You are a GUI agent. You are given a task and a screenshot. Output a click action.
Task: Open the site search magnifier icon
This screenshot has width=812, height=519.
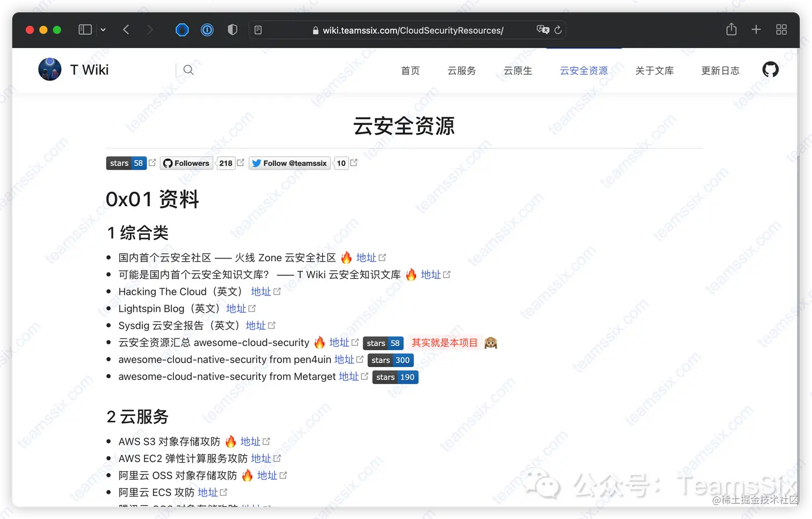189,70
